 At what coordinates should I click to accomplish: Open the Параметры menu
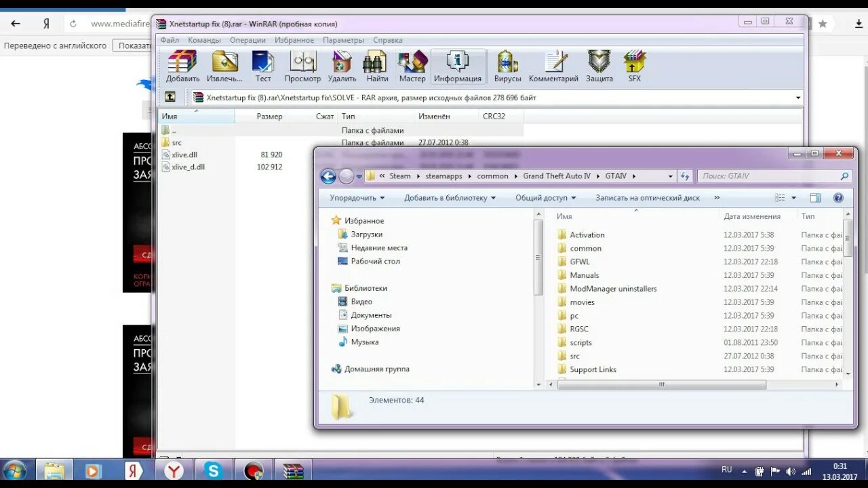tap(343, 40)
